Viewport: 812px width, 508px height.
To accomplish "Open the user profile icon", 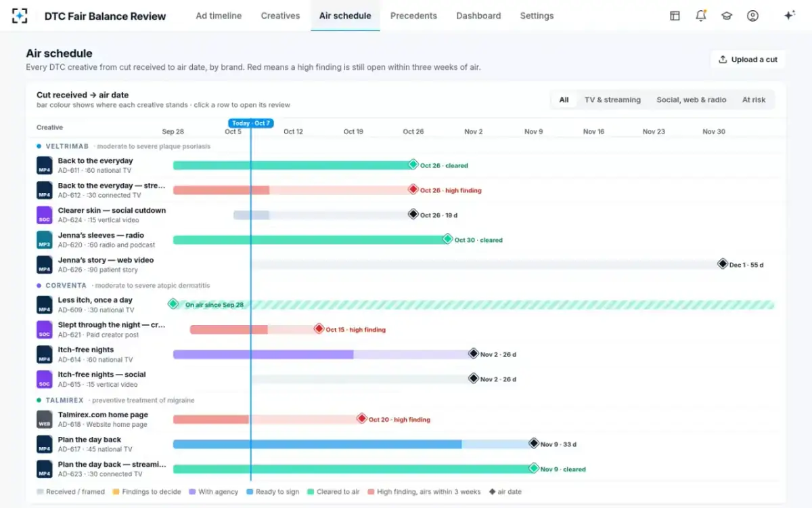I will pos(752,16).
